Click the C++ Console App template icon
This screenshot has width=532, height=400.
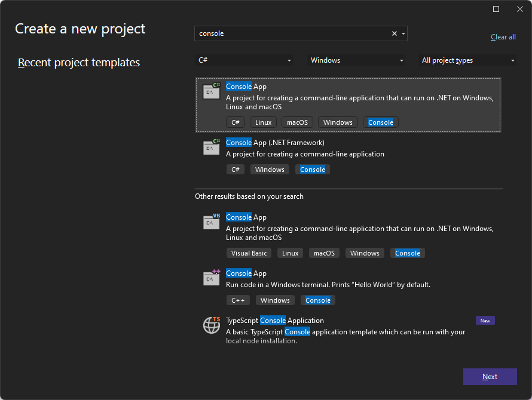coord(211,278)
